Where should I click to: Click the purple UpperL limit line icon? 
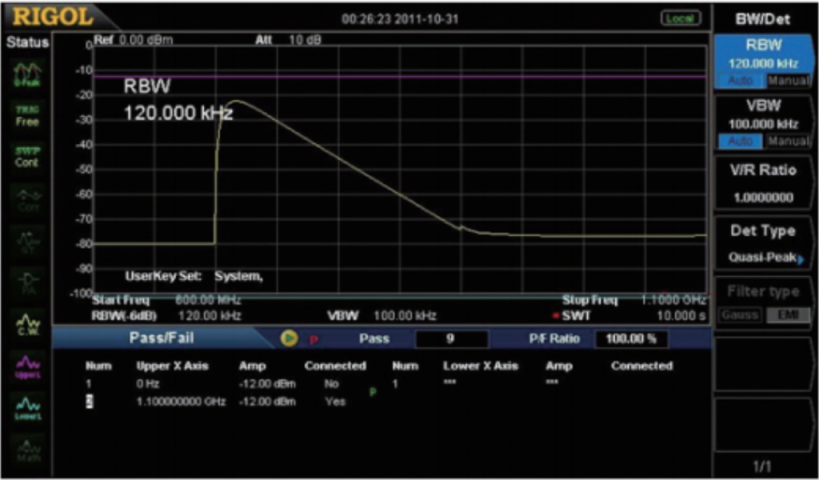[x=28, y=366]
